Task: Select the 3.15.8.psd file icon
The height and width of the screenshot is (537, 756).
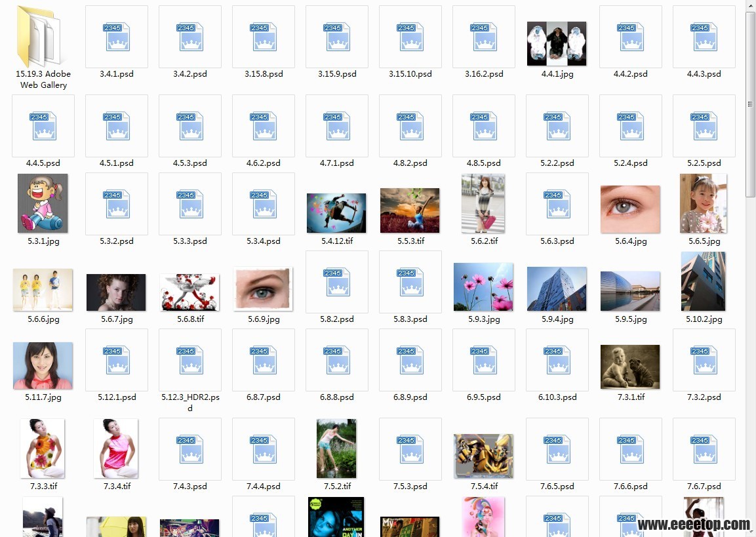Action: click(x=263, y=37)
